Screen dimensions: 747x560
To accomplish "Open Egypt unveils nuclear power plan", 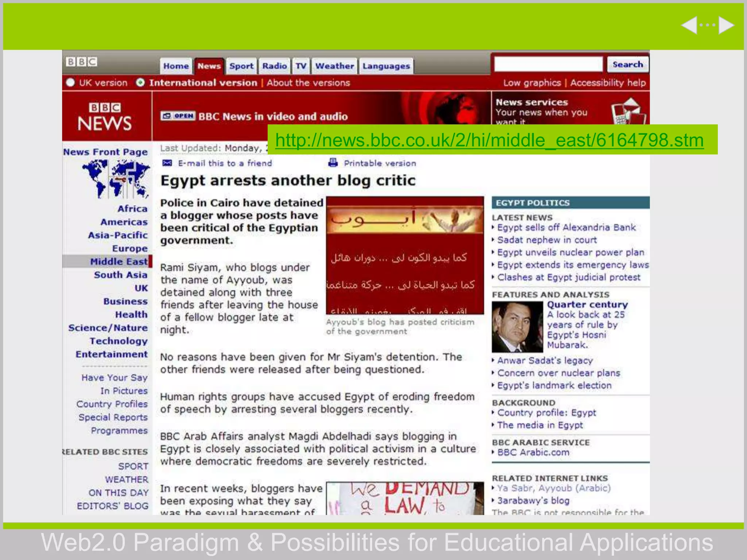I will click(571, 252).
